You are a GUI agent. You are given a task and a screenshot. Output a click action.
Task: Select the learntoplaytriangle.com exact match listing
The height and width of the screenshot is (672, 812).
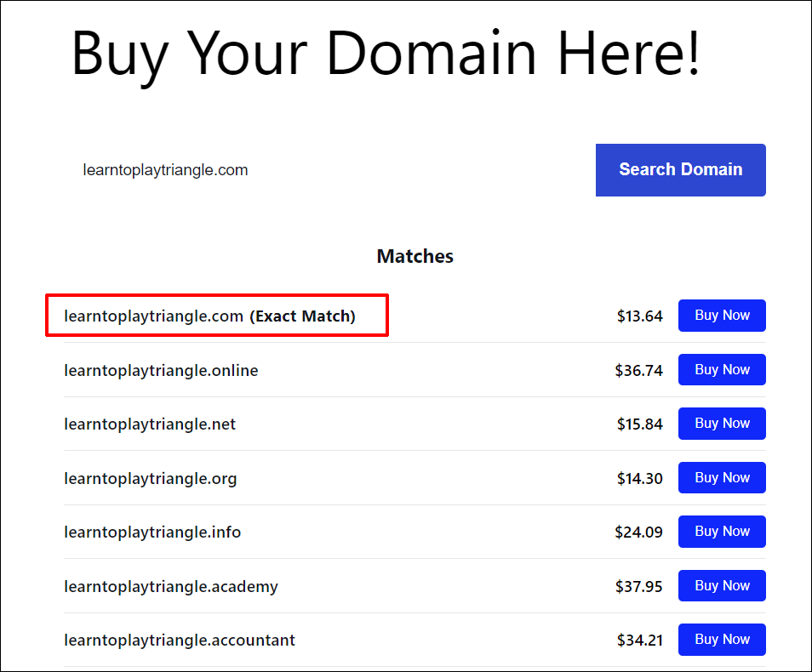tap(209, 315)
